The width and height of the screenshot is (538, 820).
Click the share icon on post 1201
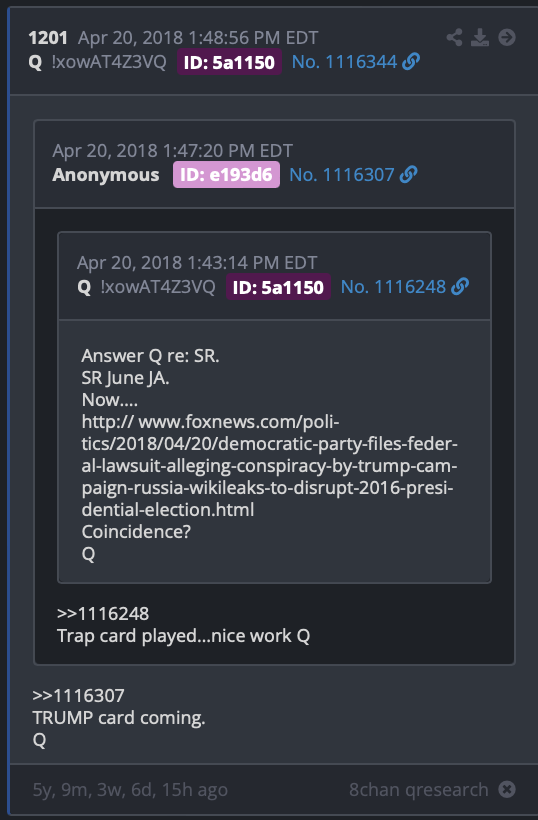pyautogui.click(x=454, y=38)
